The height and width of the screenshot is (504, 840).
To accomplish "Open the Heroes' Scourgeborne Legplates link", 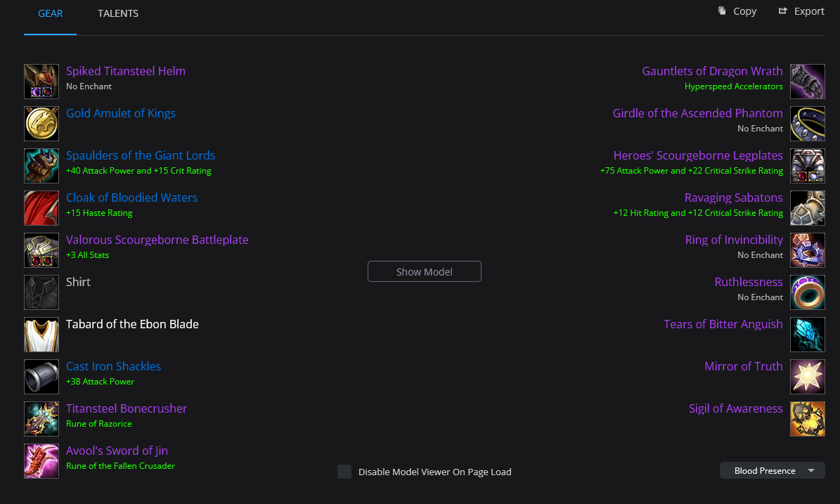I will click(x=697, y=155).
